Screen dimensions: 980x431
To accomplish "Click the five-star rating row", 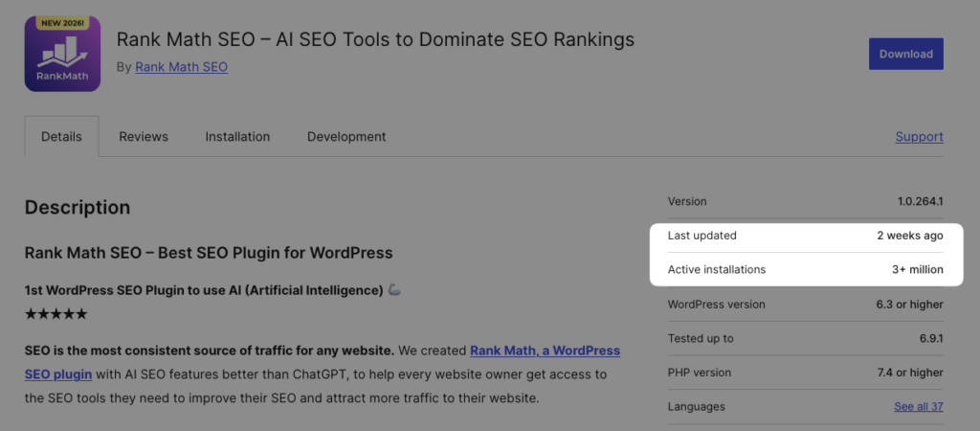I will [56, 314].
